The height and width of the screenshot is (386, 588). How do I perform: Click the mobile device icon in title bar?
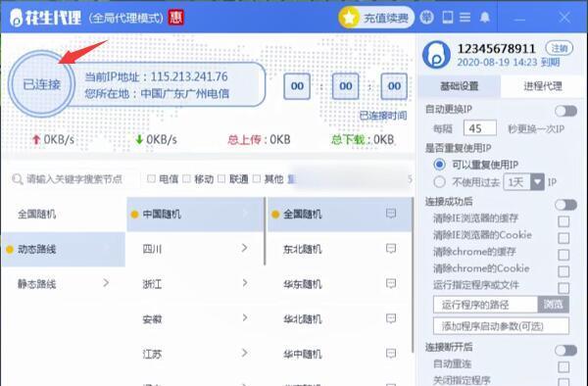[x=448, y=18]
